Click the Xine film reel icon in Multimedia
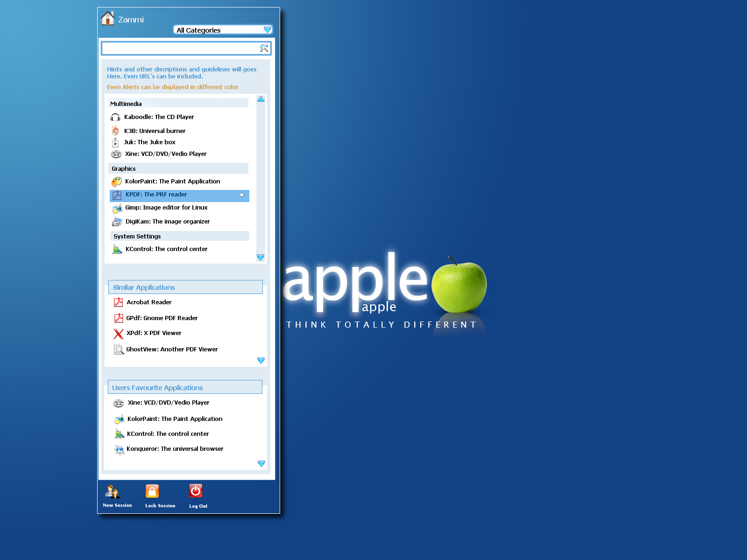 116,154
